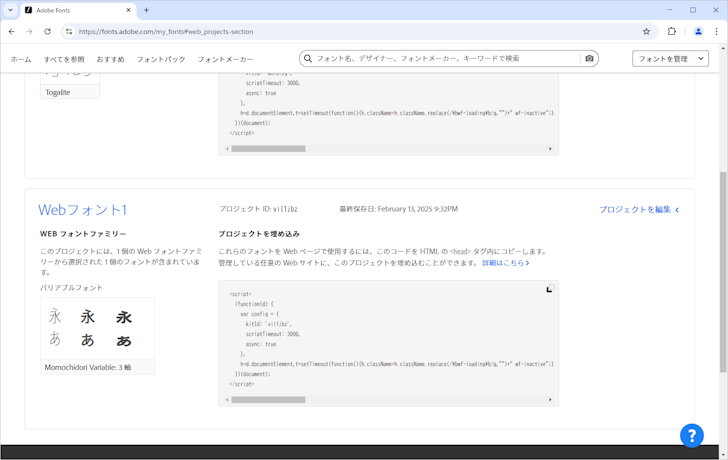The width and height of the screenshot is (728, 460).
Task: Open the browser extensions puzzle icon
Action: tap(672, 31)
